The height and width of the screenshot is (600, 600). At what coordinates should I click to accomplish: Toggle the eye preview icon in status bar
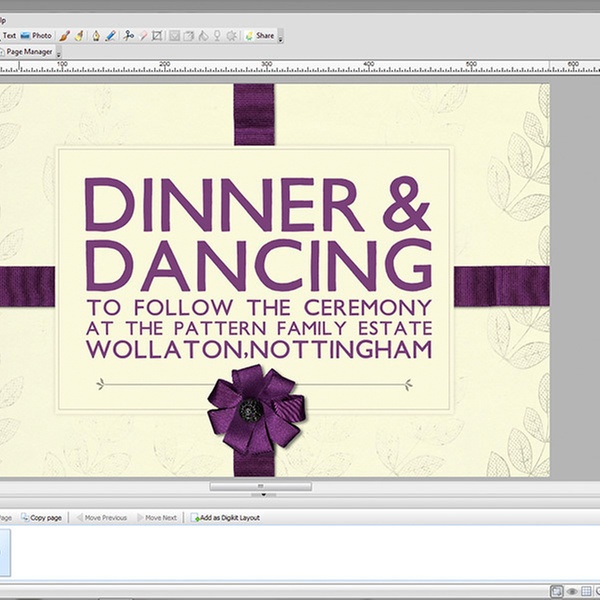point(572,592)
